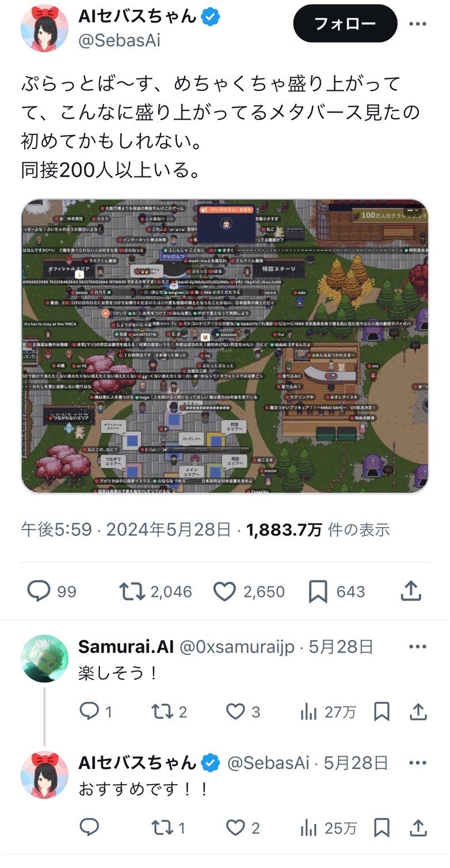The width and height of the screenshot is (450, 868).
Task: Open the AIセバスちゃん profile avatar at the top
Action: (x=44, y=28)
